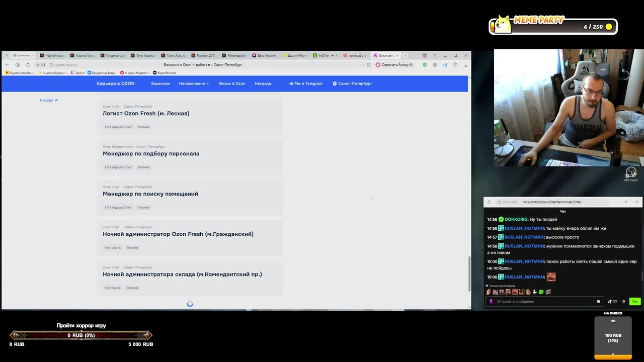Open vacancy Ночной администратор Ozon Fresh (м.Гражданский)
The height and width of the screenshot is (362, 644).
tap(190, 238)
